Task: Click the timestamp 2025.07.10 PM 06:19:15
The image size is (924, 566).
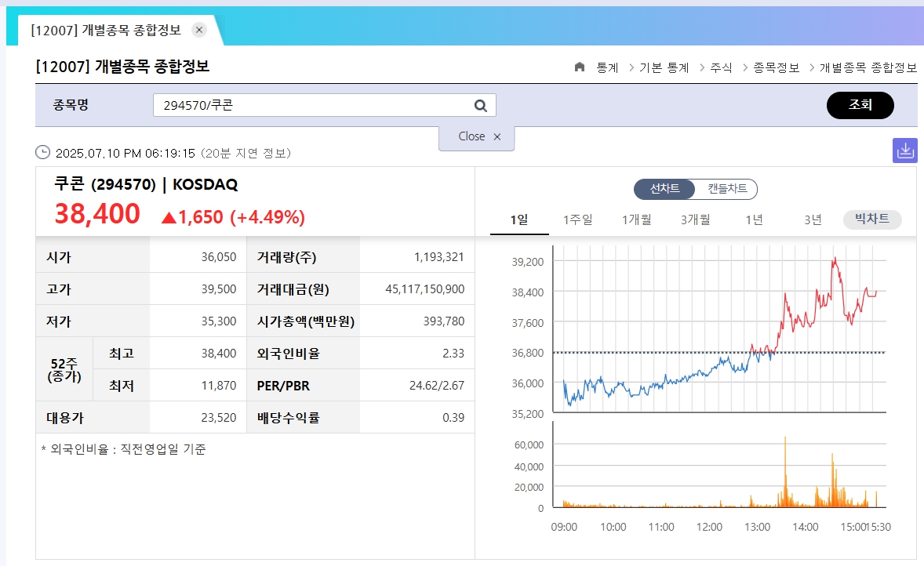Action: 125,153
